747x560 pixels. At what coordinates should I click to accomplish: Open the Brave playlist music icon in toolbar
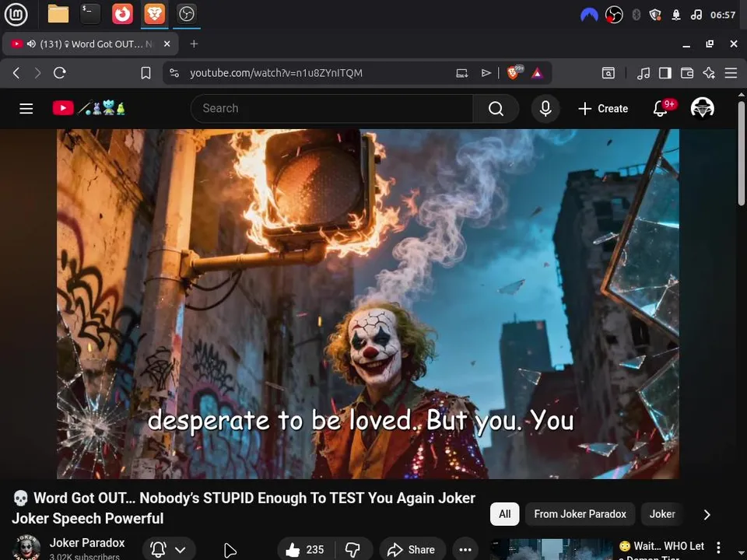[x=644, y=73]
